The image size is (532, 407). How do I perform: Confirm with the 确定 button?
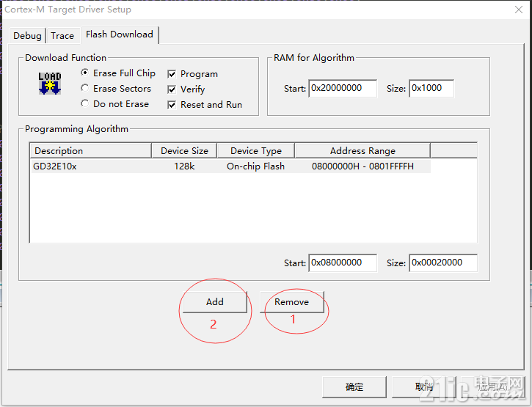354,387
